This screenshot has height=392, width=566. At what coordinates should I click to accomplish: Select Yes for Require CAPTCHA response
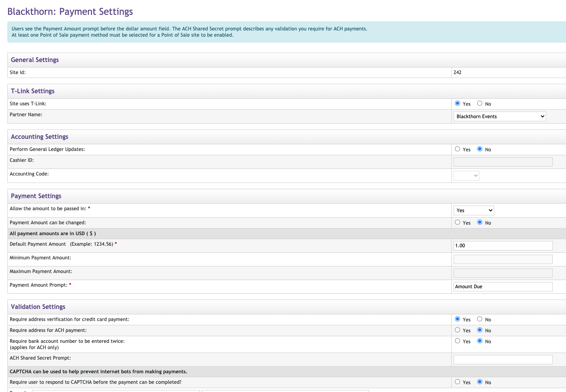tap(457, 382)
